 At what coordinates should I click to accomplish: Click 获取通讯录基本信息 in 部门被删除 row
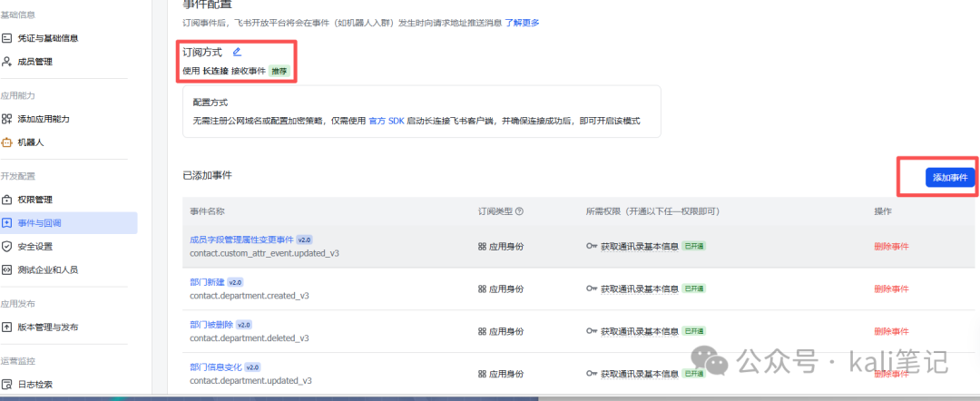[x=640, y=331]
